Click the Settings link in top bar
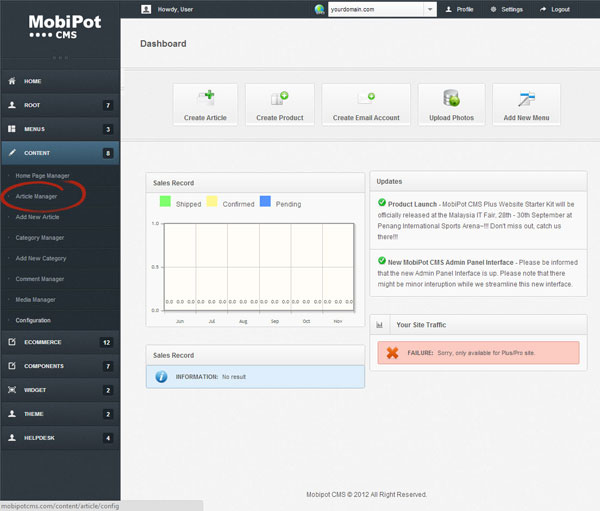Viewport: 600px width, 511px height. 512,9
